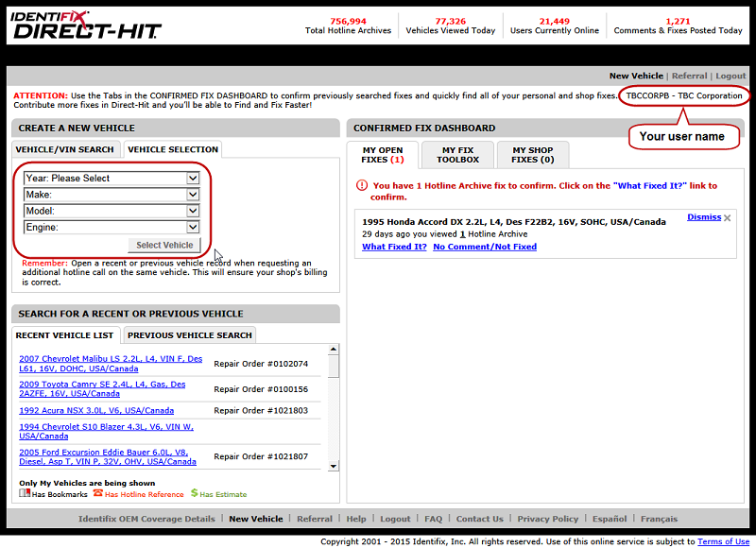Click Repair Order #0100156 text
The height and width of the screenshot is (548, 756).
pos(261,389)
